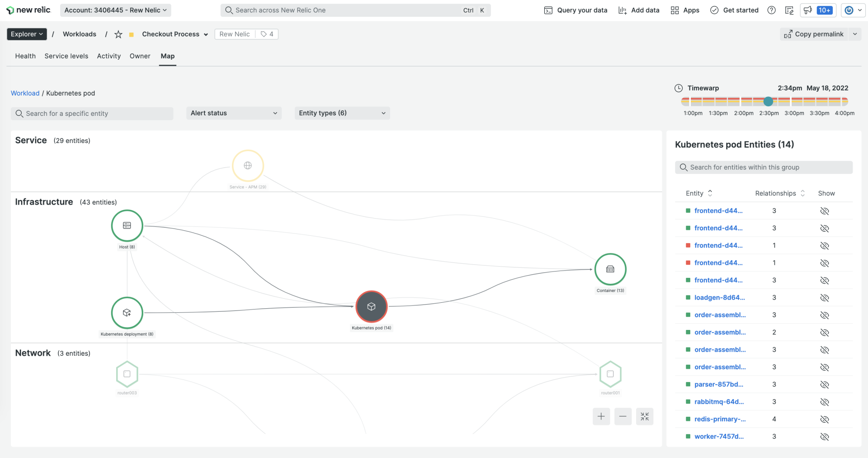868x458 pixels.
Task: Zoom out with the minus map button
Action: [623, 416]
